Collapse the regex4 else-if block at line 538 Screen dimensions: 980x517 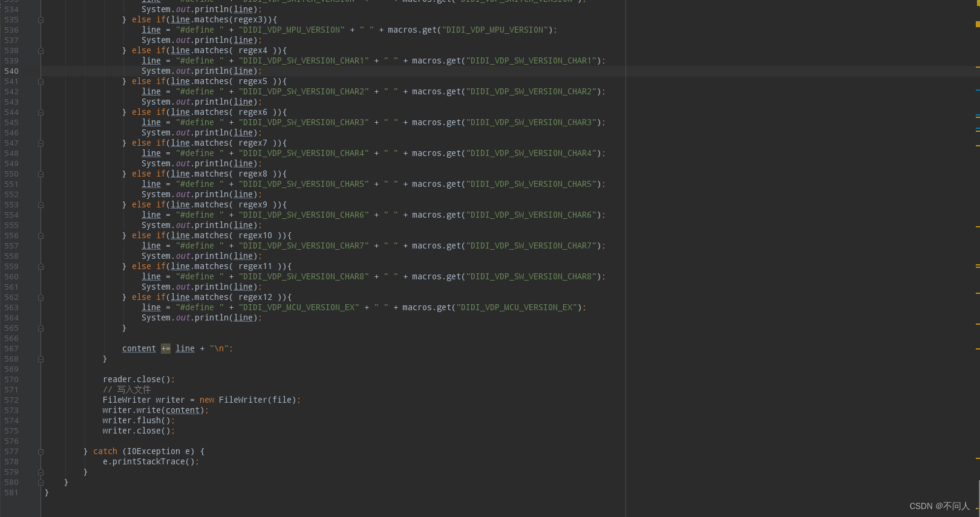click(41, 51)
